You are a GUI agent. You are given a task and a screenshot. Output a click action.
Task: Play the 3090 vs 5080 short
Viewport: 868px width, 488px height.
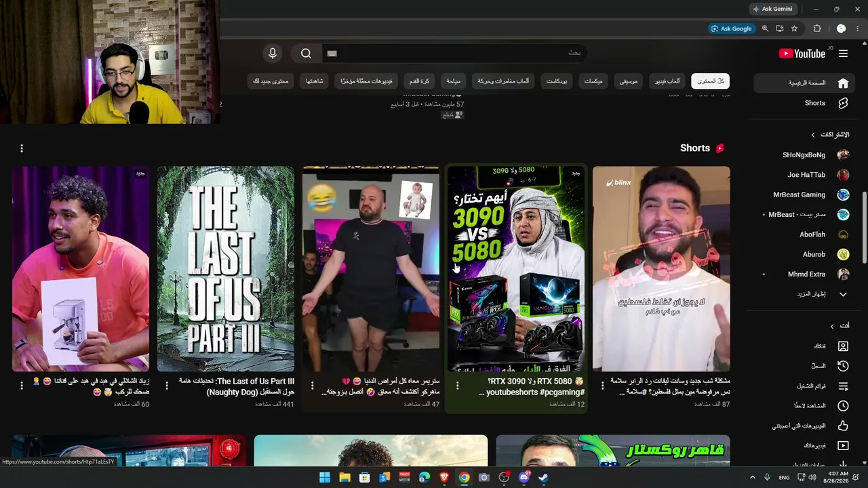(516, 269)
